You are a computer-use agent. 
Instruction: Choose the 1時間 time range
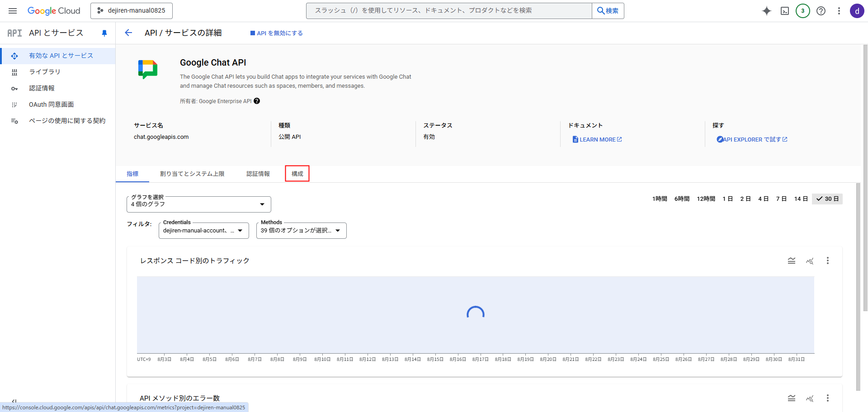click(660, 199)
